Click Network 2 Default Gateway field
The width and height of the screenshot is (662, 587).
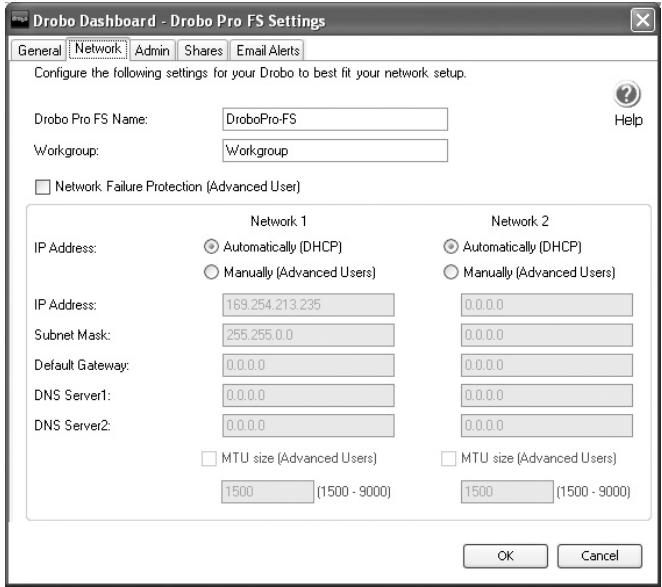pyautogui.click(x=547, y=365)
